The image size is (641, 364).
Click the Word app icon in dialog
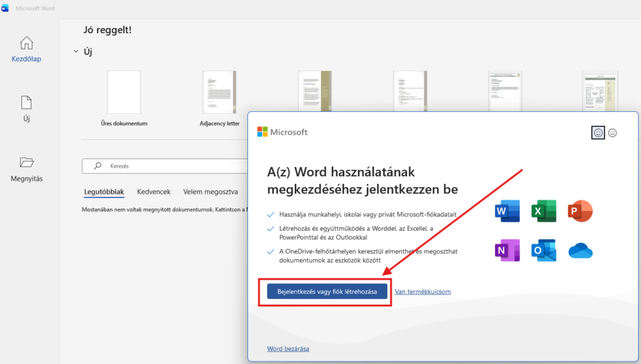(x=507, y=211)
